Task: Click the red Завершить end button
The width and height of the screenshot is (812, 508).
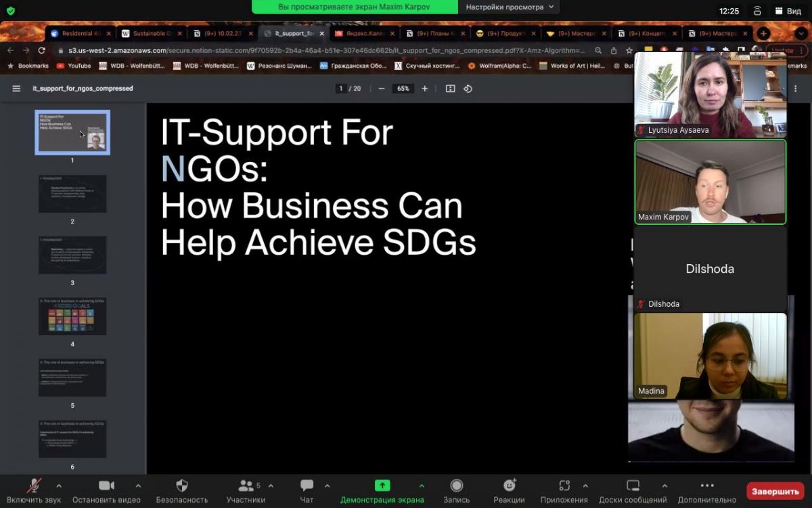Action: click(x=775, y=491)
